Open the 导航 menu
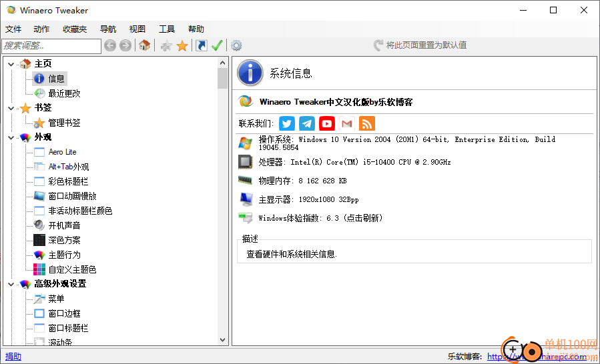This screenshot has height=364, width=600. 108,29
